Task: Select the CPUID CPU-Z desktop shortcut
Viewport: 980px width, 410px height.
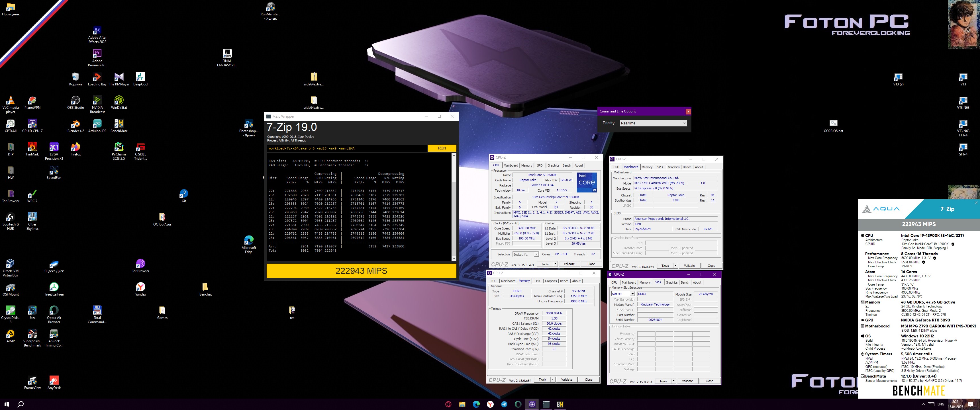Action: (32, 126)
